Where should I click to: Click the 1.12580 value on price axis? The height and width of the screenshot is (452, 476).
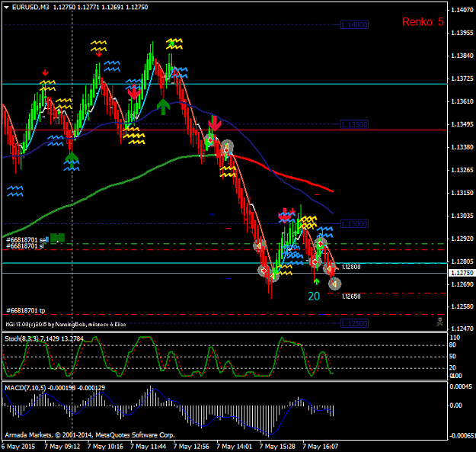click(462, 306)
